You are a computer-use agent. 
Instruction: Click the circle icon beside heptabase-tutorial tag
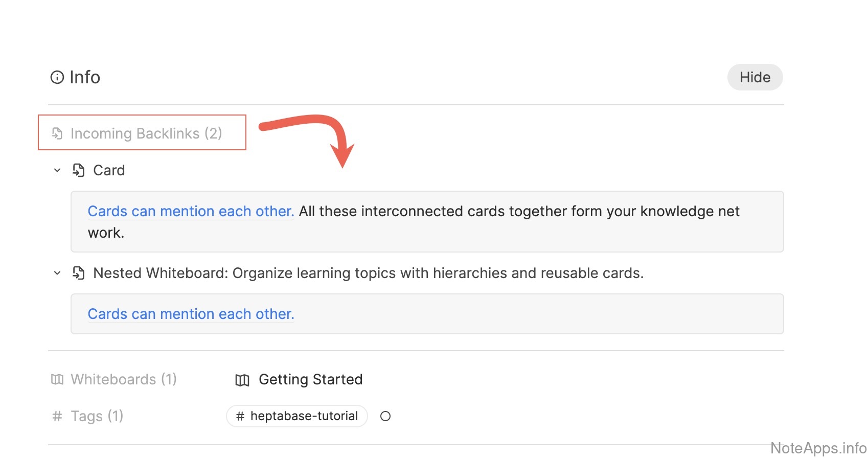point(385,416)
